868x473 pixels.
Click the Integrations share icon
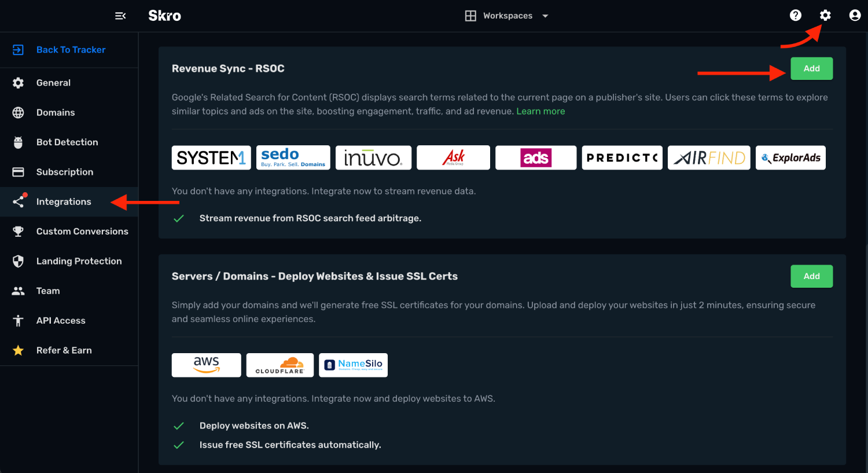19,201
